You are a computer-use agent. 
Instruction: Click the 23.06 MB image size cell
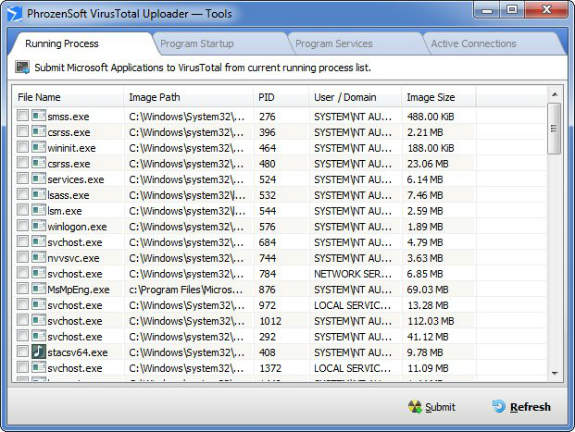(428, 164)
